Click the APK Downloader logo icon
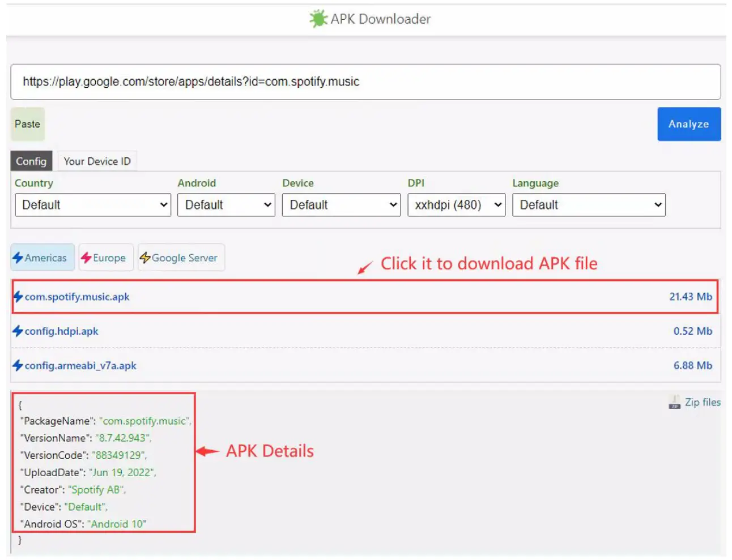This screenshot has width=732, height=560. [318, 19]
